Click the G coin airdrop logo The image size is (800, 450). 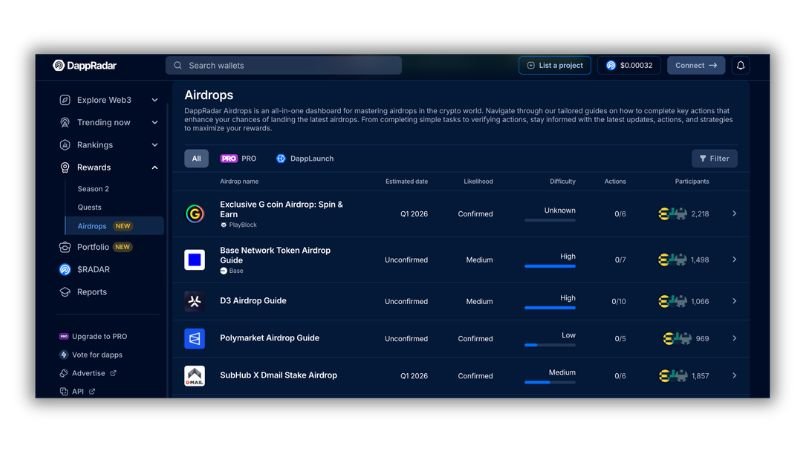click(194, 213)
